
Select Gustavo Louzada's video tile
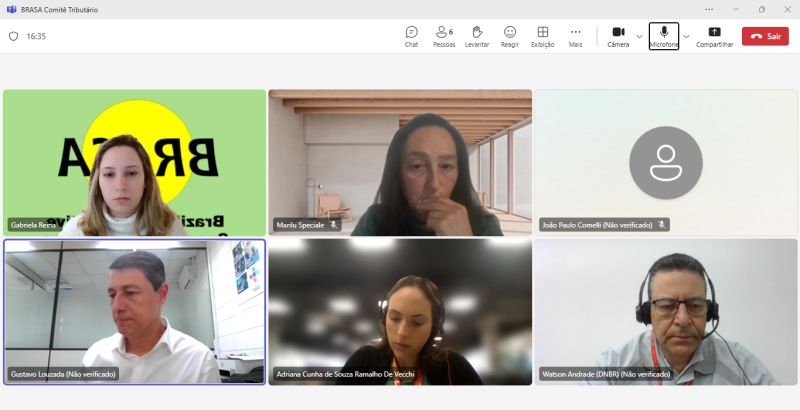[134, 310]
